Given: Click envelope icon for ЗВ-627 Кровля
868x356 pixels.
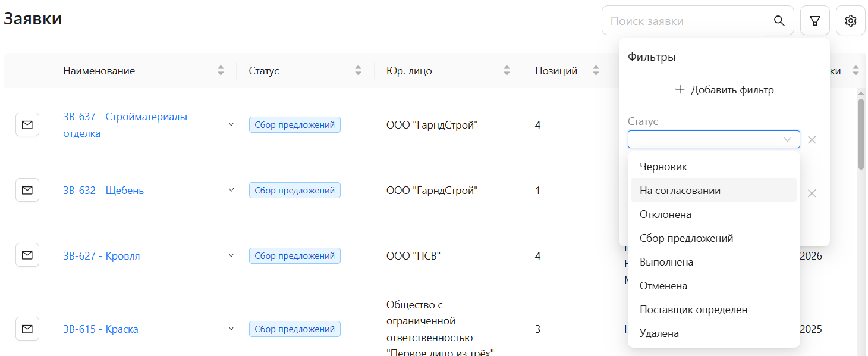Looking at the screenshot, I should pos(27,255).
